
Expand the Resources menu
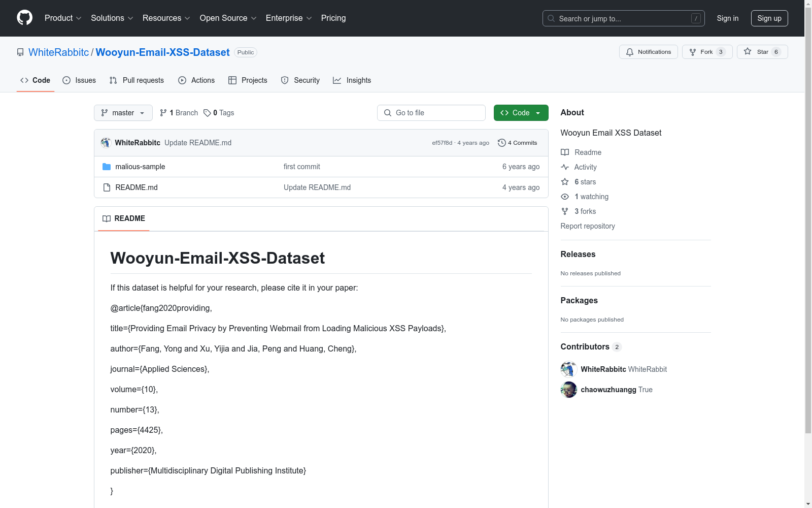point(166,18)
